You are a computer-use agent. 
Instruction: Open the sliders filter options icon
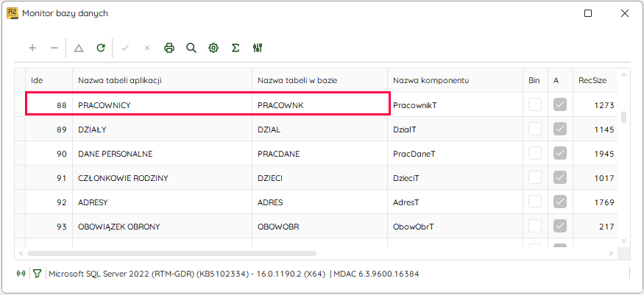tap(258, 48)
